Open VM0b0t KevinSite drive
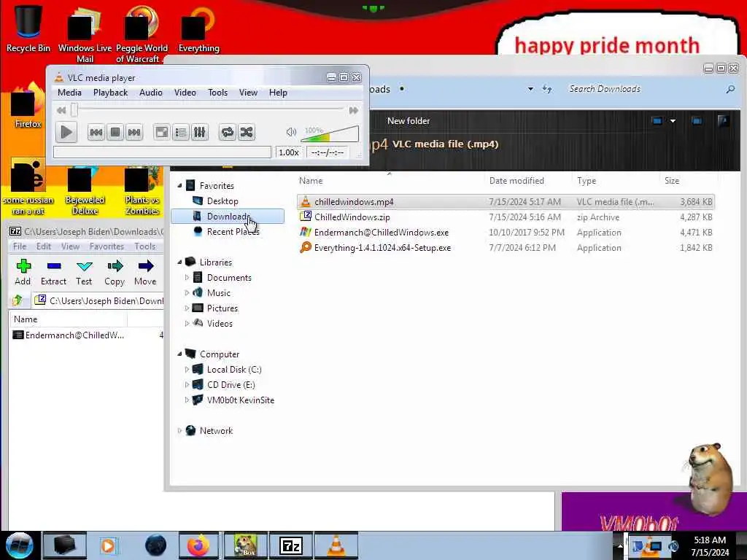The width and height of the screenshot is (747, 560). point(241,400)
